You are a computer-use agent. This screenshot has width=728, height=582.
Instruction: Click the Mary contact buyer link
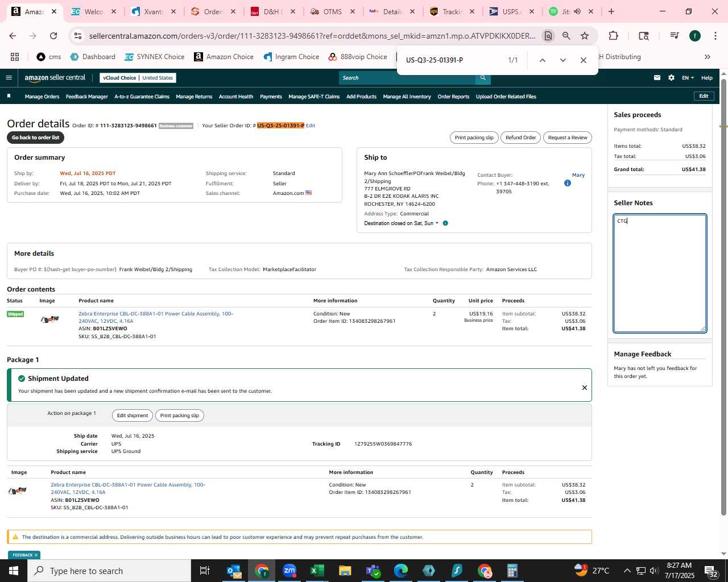[578, 175]
